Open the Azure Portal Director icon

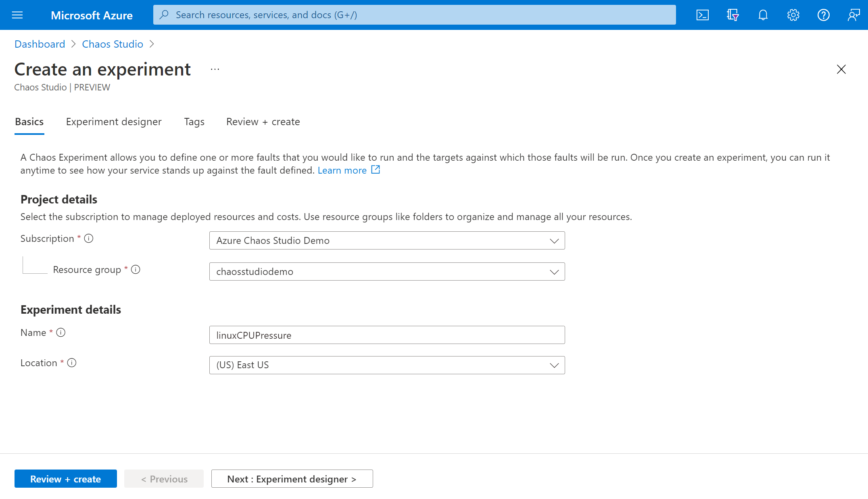click(x=732, y=14)
